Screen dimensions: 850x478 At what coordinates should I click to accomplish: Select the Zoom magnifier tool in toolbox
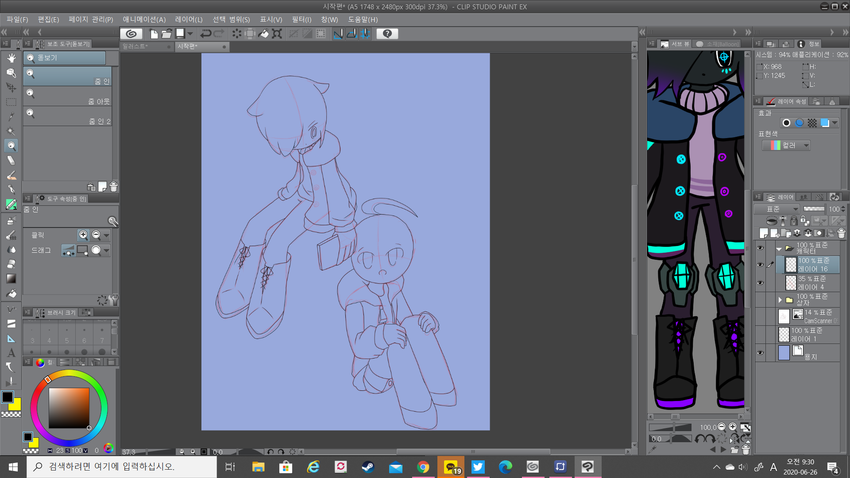11,146
